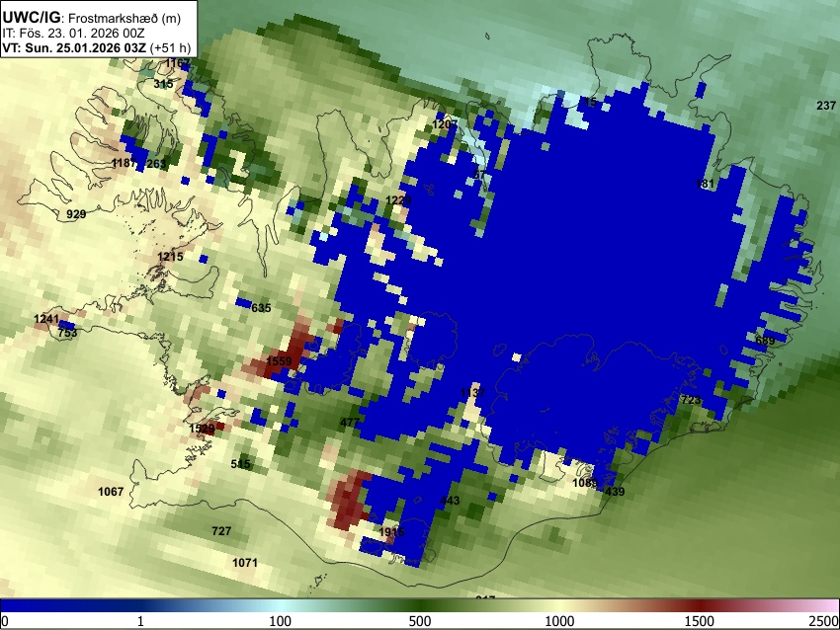The width and height of the screenshot is (840, 630).
Task: Click the 1167 value on the map
Action: point(177,64)
